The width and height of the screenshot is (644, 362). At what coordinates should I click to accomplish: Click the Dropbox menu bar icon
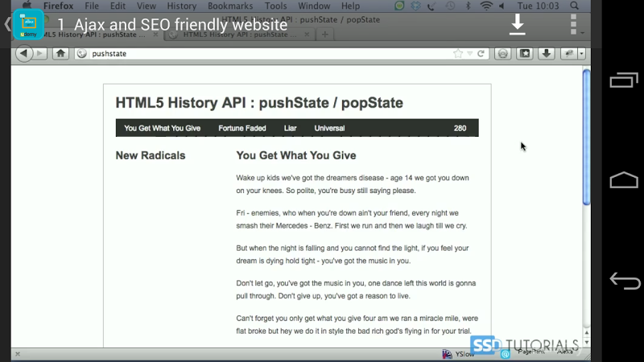pyautogui.click(x=415, y=6)
